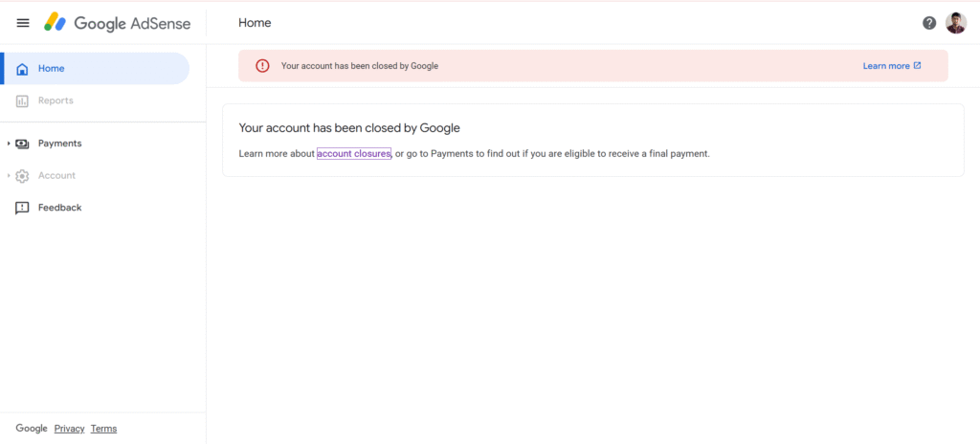The width and height of the screenshot is (980, 444).
Task: Click the Google AdSense logo
Action: pyautogui.click(x=118, y=23)
